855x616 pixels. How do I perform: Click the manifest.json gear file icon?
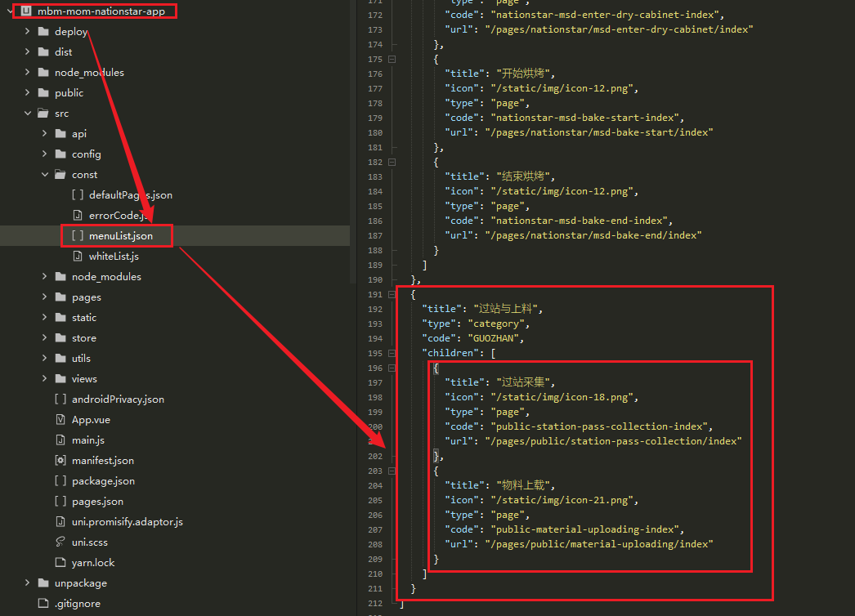click(x=60, y=461)
